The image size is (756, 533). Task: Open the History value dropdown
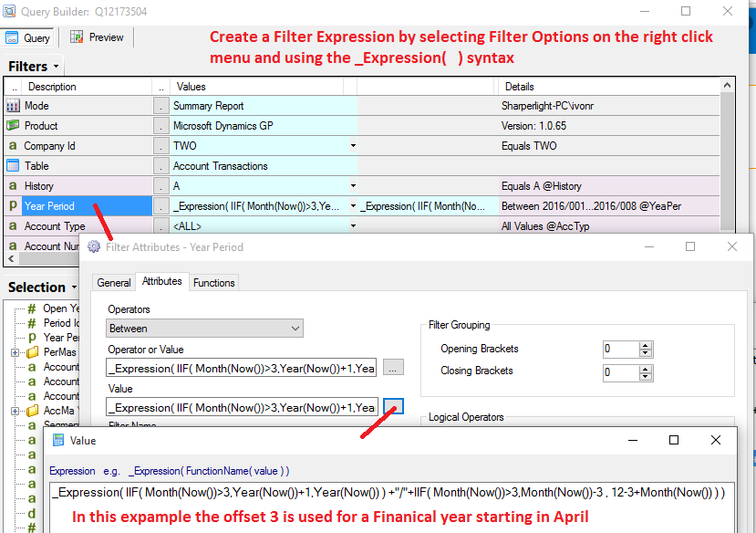(353, 185)
